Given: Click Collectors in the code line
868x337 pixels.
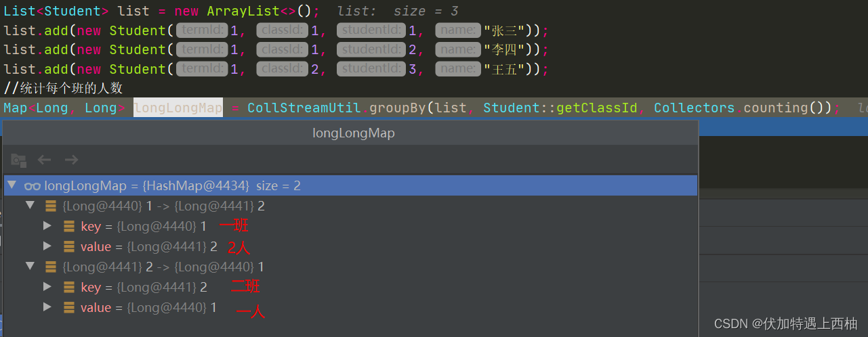Looking at the screenshot, I should click(695, 108).
